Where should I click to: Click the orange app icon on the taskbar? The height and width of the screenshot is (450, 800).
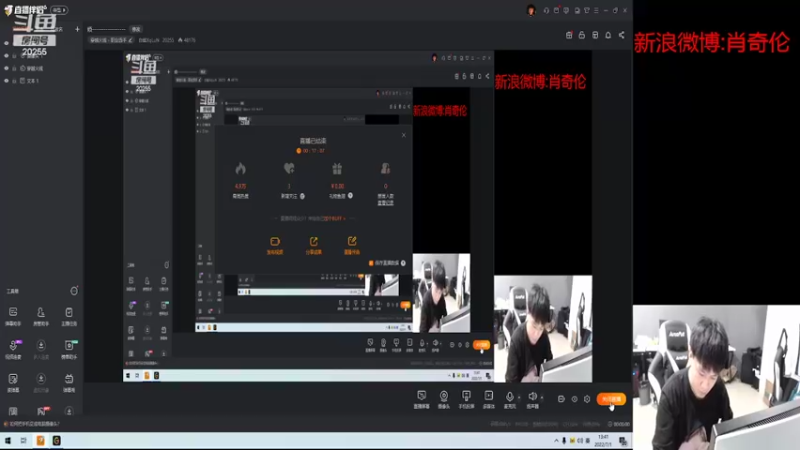(40, 440)
